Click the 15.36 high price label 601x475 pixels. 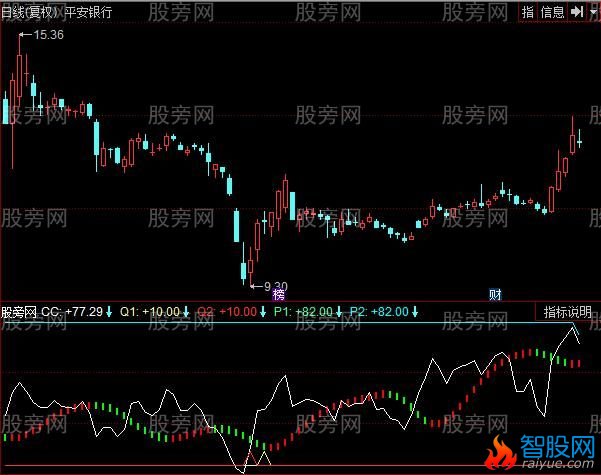48,35
